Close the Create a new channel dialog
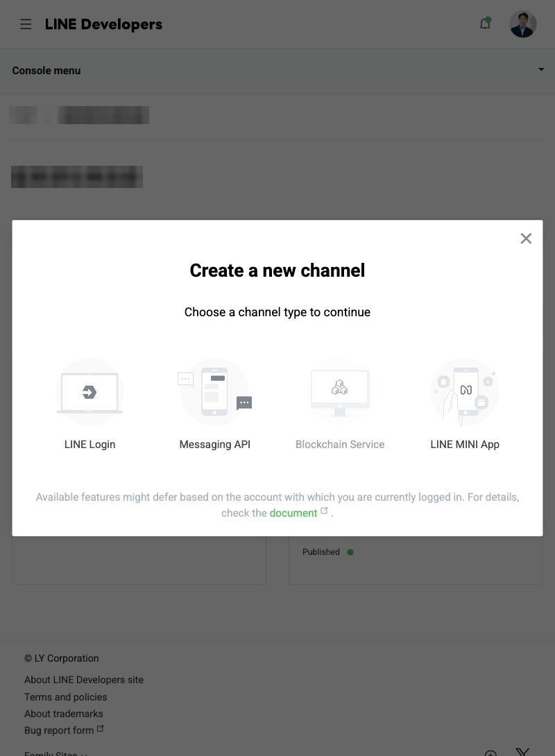555x756 pixels. point(526,238)
